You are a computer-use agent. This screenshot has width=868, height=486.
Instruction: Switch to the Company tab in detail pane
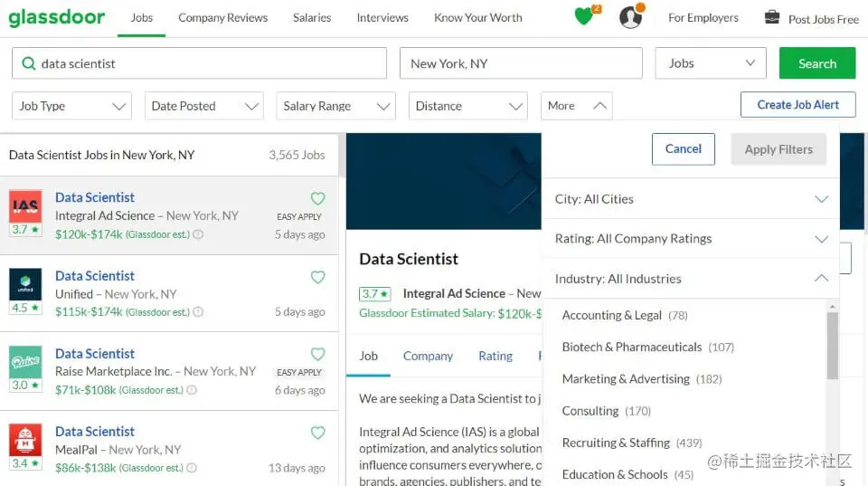click(428, 357)
